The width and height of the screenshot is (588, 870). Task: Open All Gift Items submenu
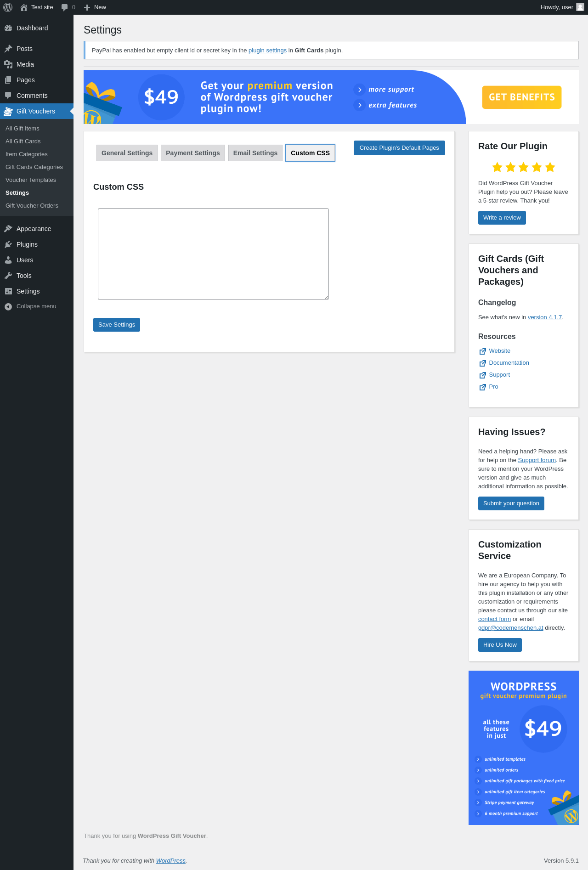coord(23,129)
